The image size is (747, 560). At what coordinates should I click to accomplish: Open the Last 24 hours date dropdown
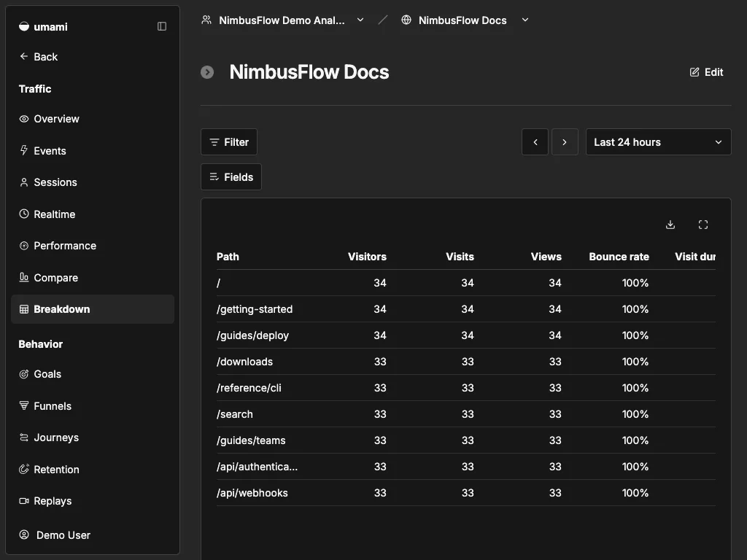tap(659, 142)
